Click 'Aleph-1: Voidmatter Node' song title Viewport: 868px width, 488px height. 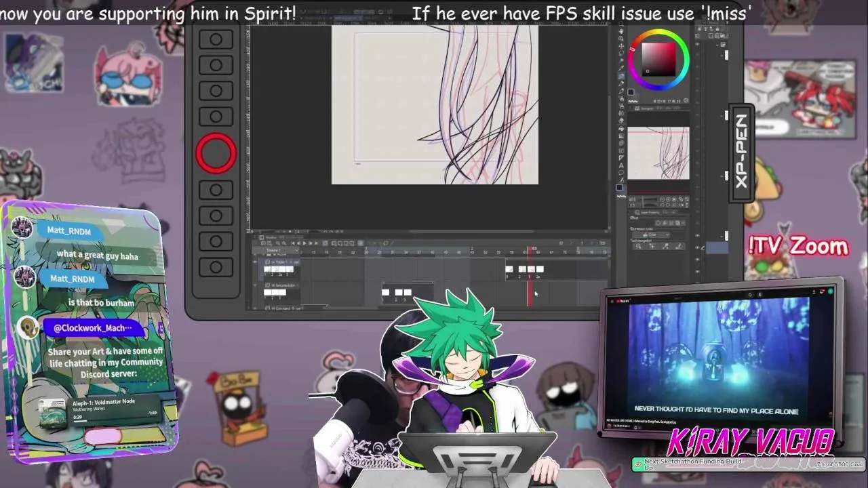click(104, 401)
